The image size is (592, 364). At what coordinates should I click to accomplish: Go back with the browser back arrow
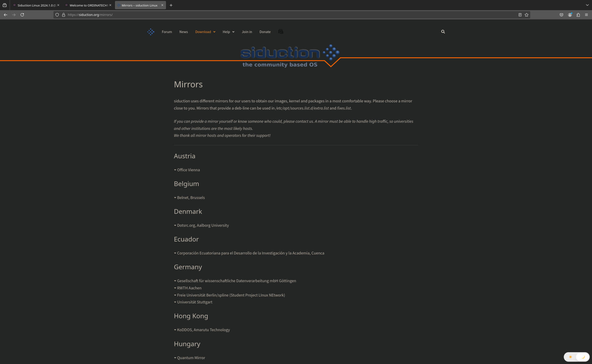(x=6, y=15)
